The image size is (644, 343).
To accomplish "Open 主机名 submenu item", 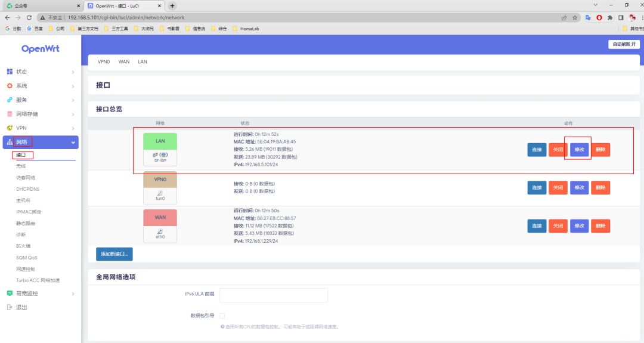I will pyautogui.click(x=23, y=200).
